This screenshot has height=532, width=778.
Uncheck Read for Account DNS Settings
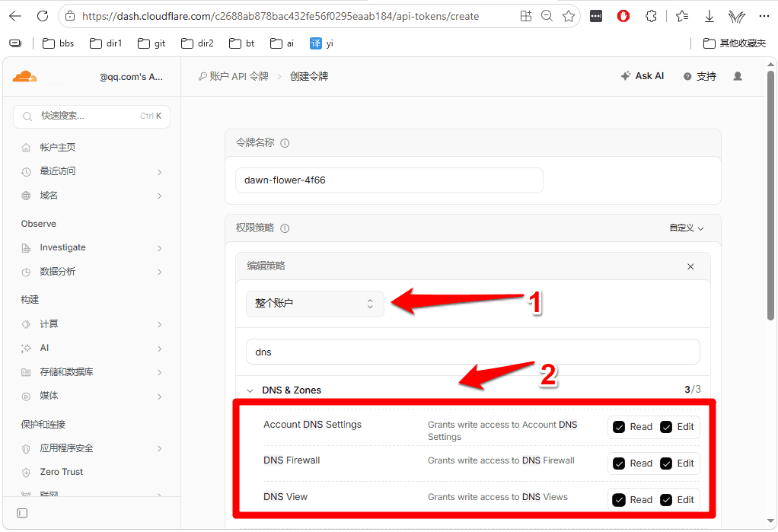tap(619, 427)
